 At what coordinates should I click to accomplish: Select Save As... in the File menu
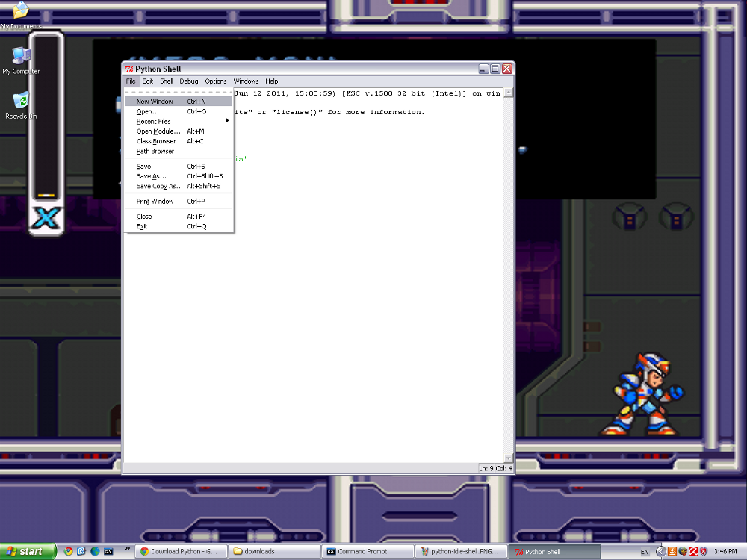(150, 176)
